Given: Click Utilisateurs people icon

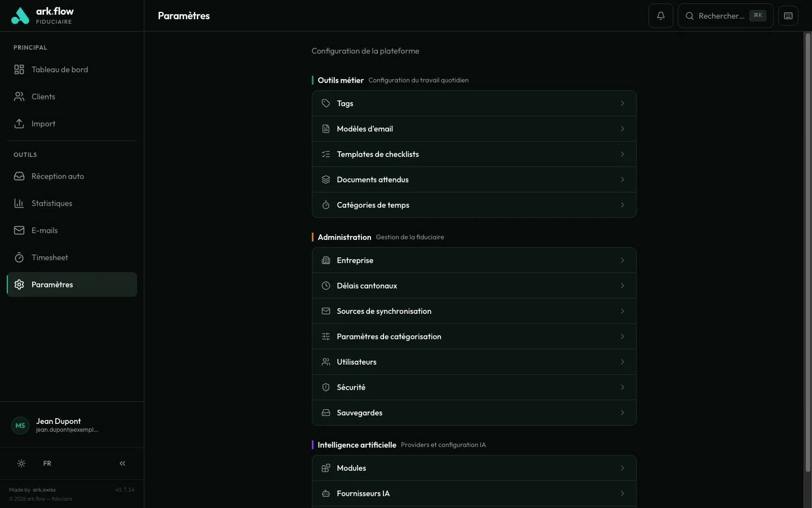Looking at the screenshot, I should click(x=326, y=362).
